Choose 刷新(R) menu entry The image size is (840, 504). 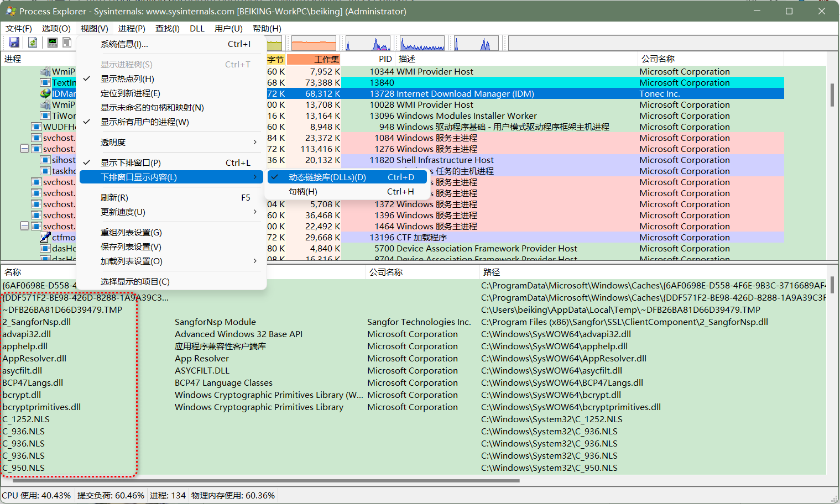coord(171,198)
